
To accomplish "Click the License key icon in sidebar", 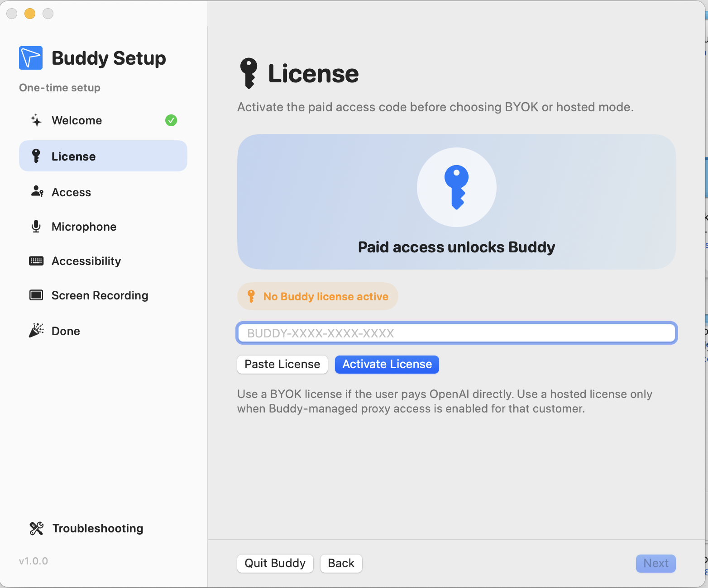I will [x=36, y=156].
